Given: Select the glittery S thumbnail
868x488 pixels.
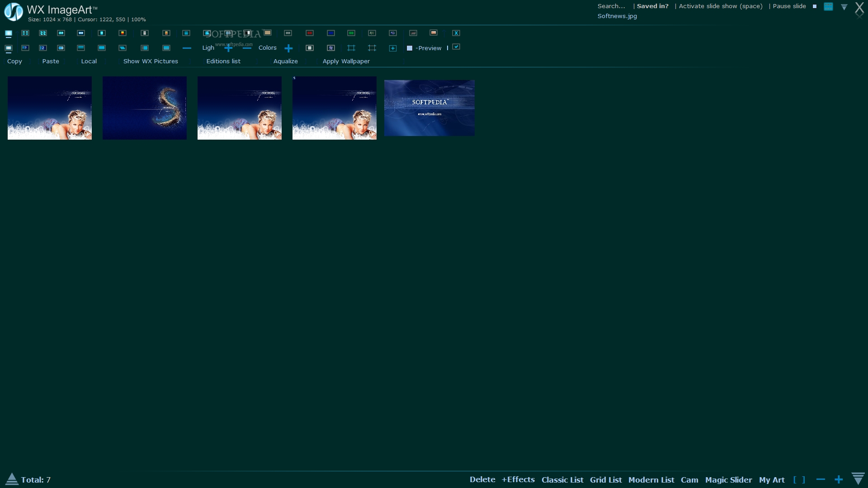Looking at the screenshot, I should (145, 108).
